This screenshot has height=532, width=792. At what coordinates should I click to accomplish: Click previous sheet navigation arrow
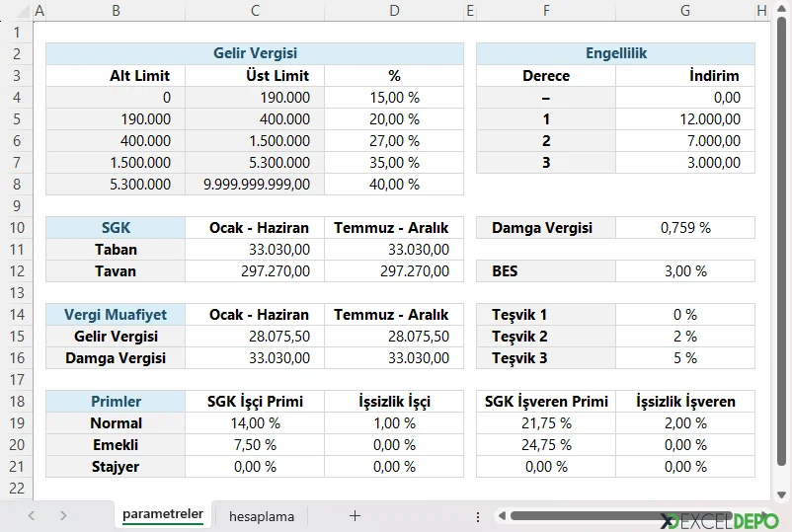pos(32,515)
